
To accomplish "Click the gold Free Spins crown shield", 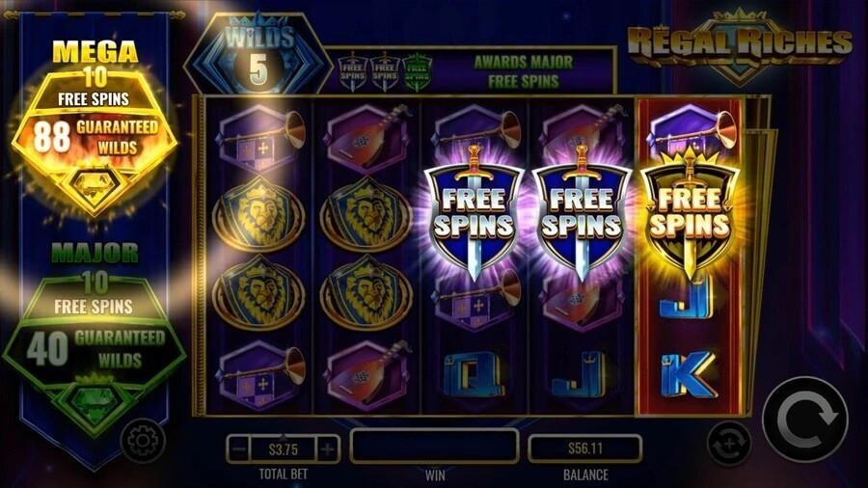I will (690, 212).
